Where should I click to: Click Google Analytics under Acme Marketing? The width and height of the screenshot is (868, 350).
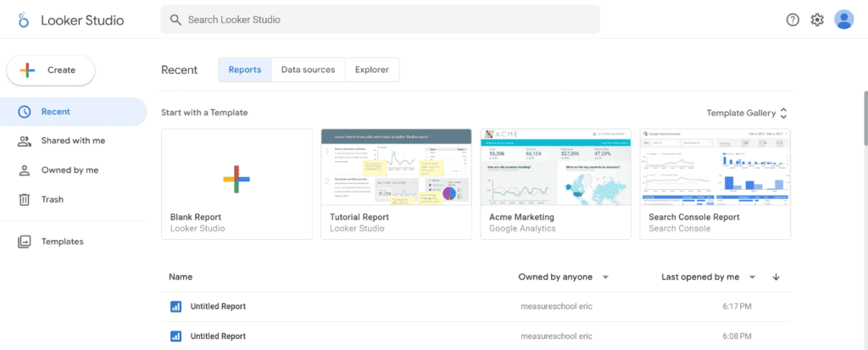point(522,228)
